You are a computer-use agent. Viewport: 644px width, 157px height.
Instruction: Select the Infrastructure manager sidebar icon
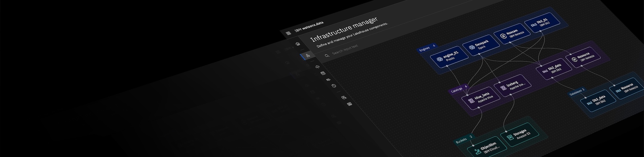point(308,55)
